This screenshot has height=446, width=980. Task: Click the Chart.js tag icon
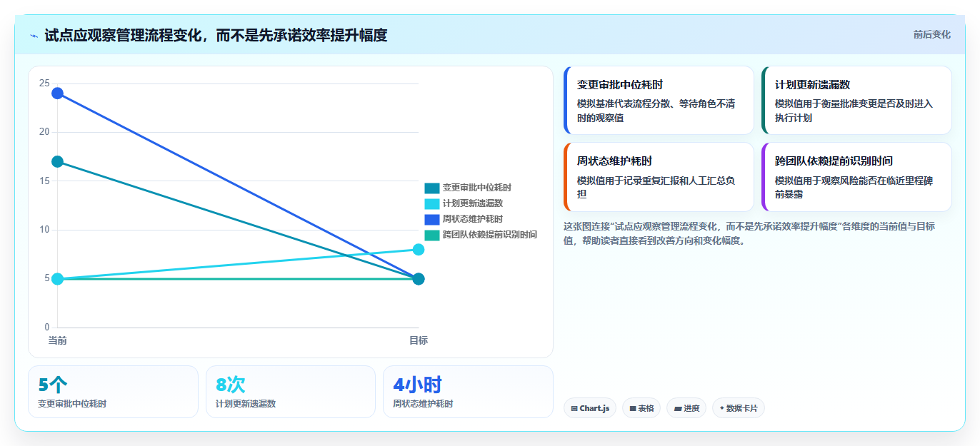click(574, 409)
